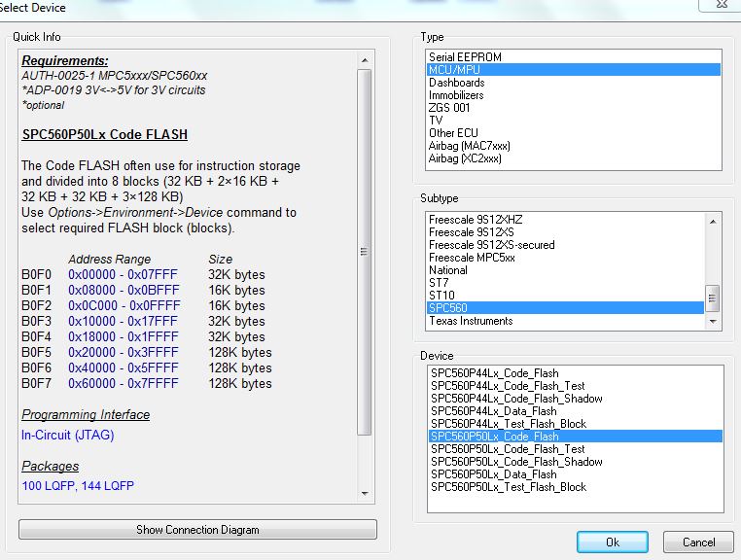The height and width of the screenshot is (560, 741).
Task: Click AUTH-0025-1 MPC5xxx/SPC560xx requirement line
Action: (x=115, y=76)
